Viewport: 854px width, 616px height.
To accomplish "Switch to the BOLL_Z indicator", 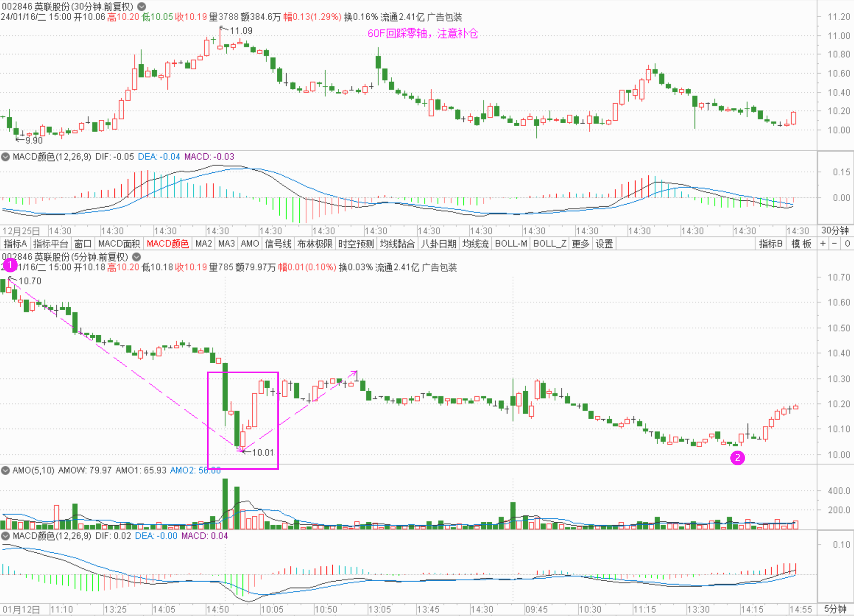I will coord(550,243).
